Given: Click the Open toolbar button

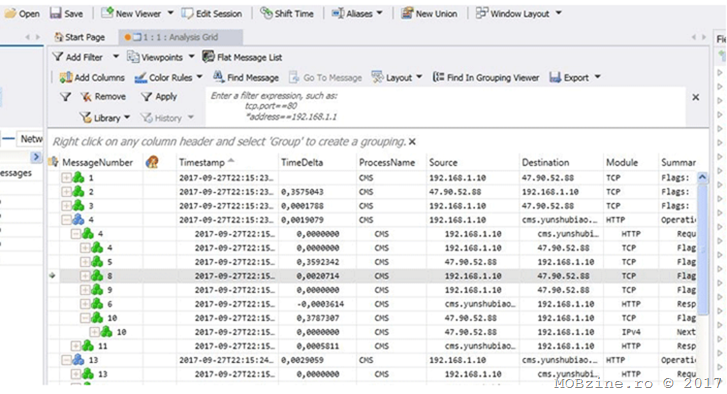Looking at the screenshot, I should pyautogui.click(x=22, y=13).
